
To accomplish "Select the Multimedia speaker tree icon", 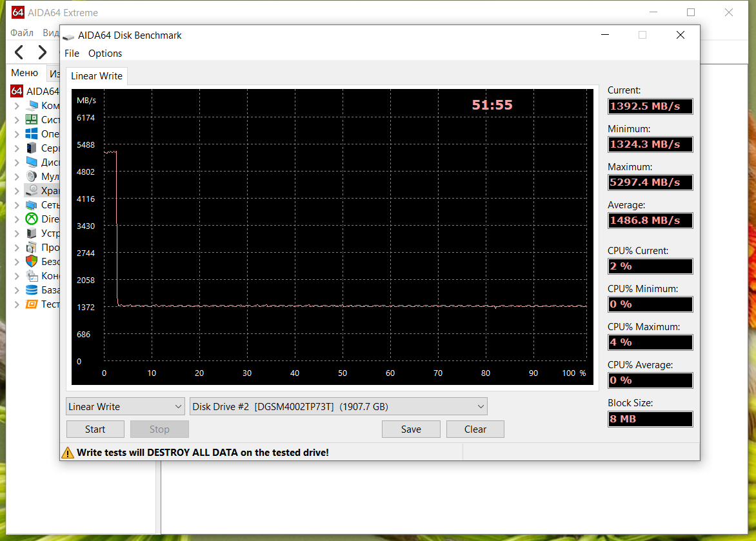I will (32, 176).
